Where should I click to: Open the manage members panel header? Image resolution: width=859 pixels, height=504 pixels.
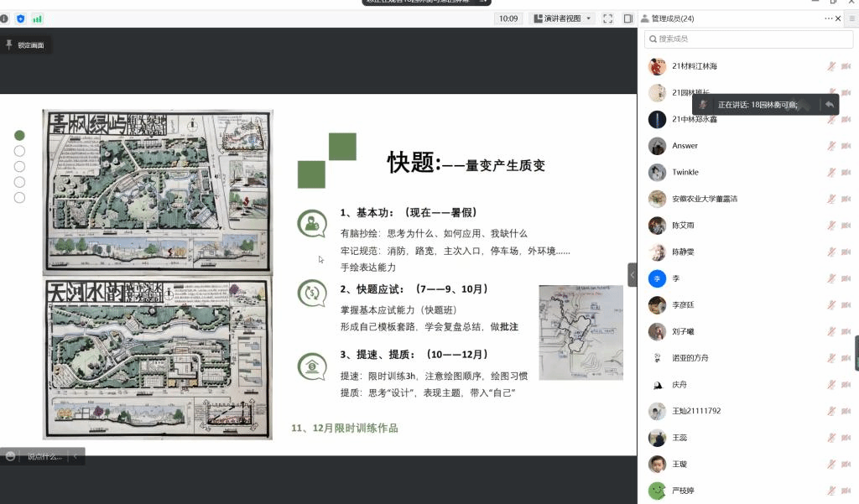point(673,18)
